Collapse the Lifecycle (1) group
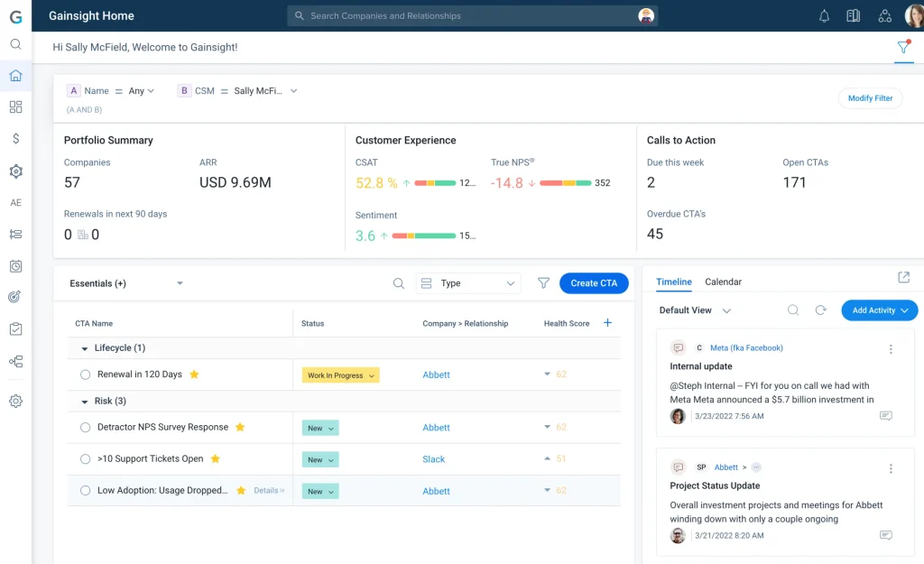Viewport: 924px width, 564px height. coord(84,348)
